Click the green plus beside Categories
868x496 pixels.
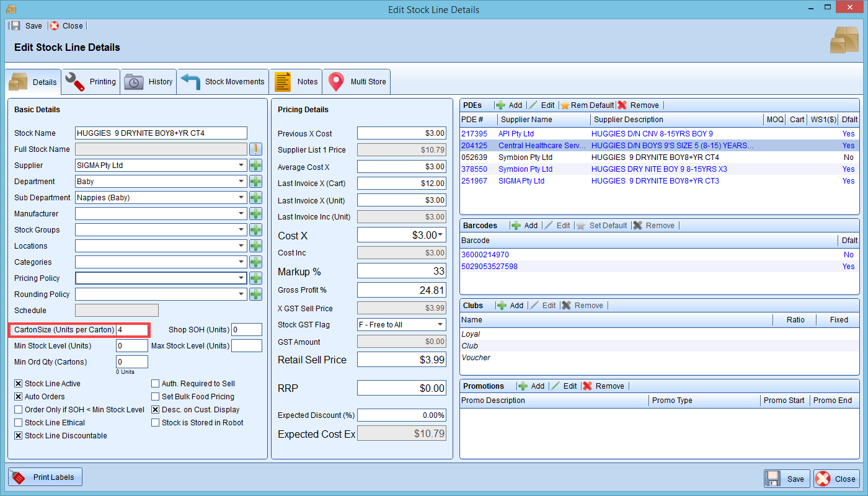[255, 262]
